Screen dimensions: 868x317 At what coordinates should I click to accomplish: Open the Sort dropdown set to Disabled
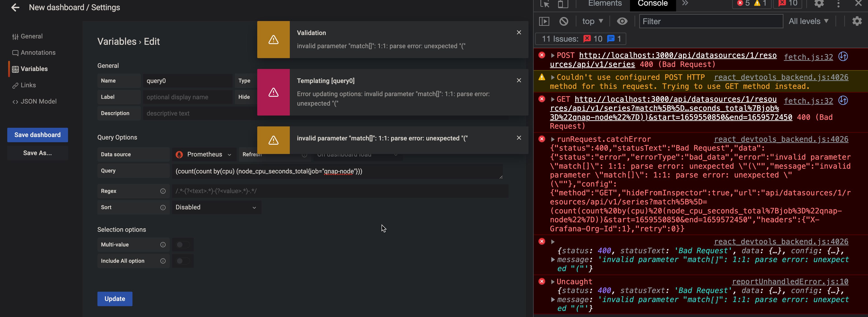click(216, 207)
